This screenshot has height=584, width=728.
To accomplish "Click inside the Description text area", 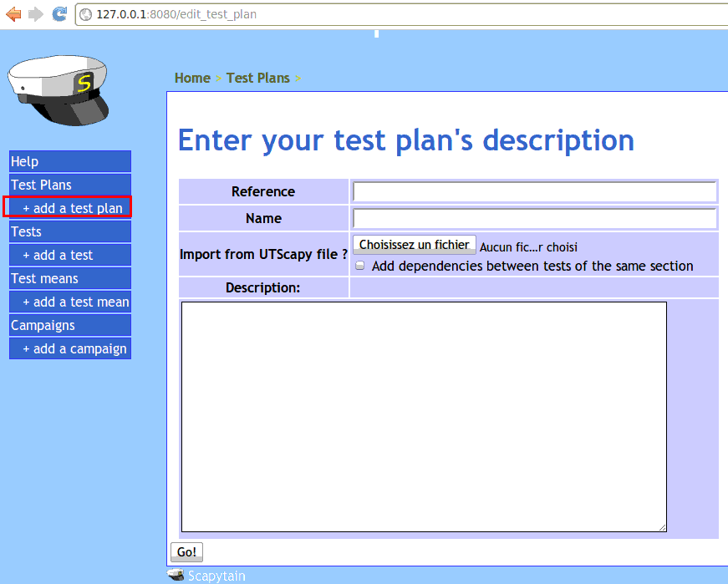I will [x=424, y=416].
